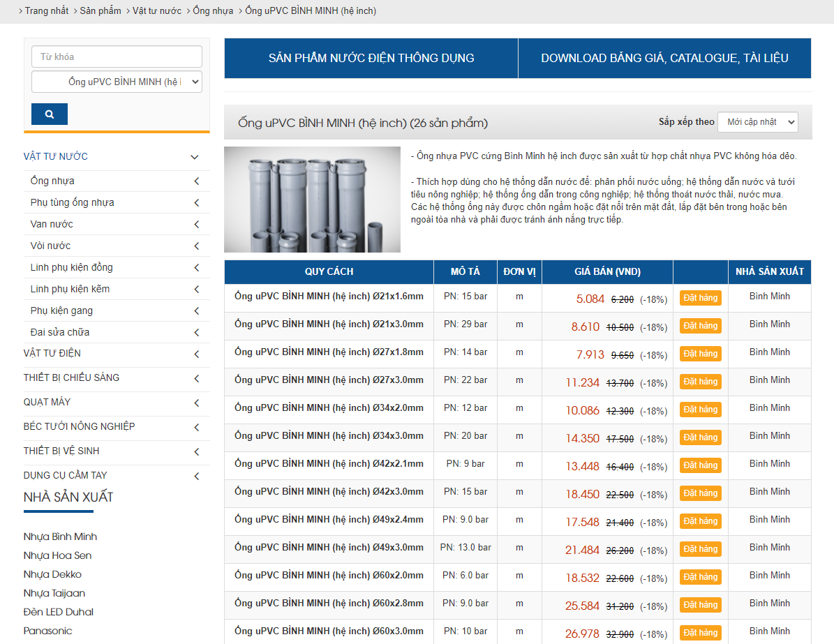Open the Vòi nước sidebar category
834x644 pixels.
pos(50,246)
